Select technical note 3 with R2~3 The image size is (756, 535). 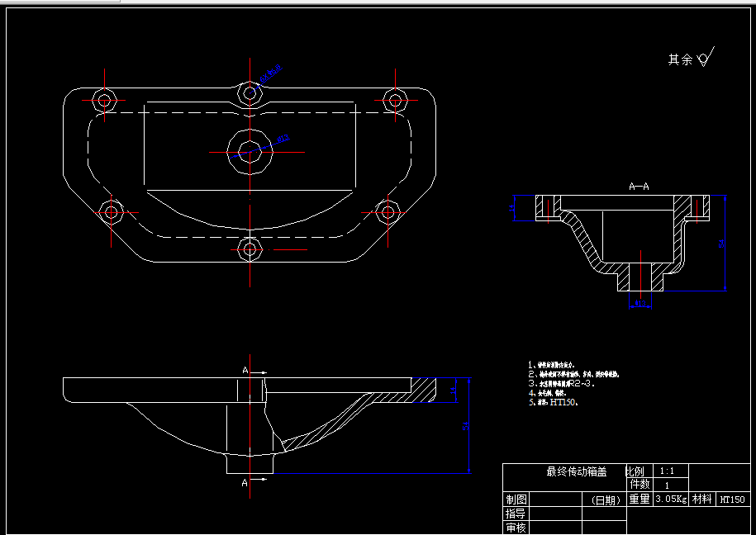coord(562,384)
